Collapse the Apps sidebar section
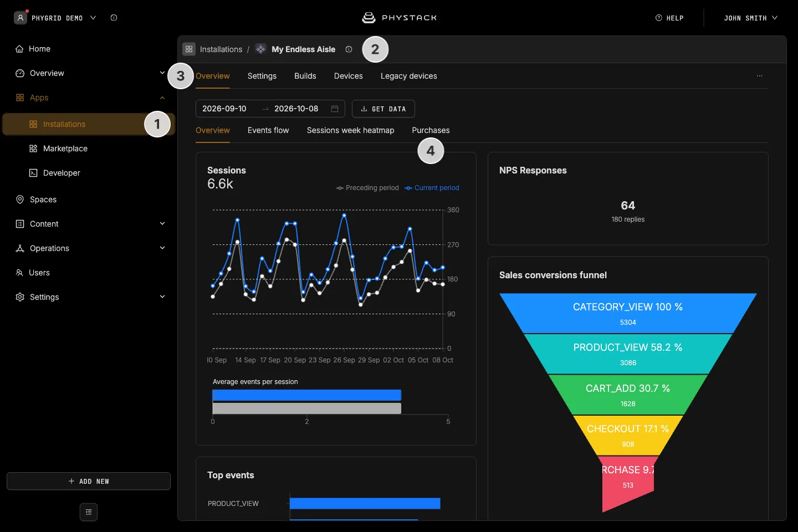 [x=162, y=98]
